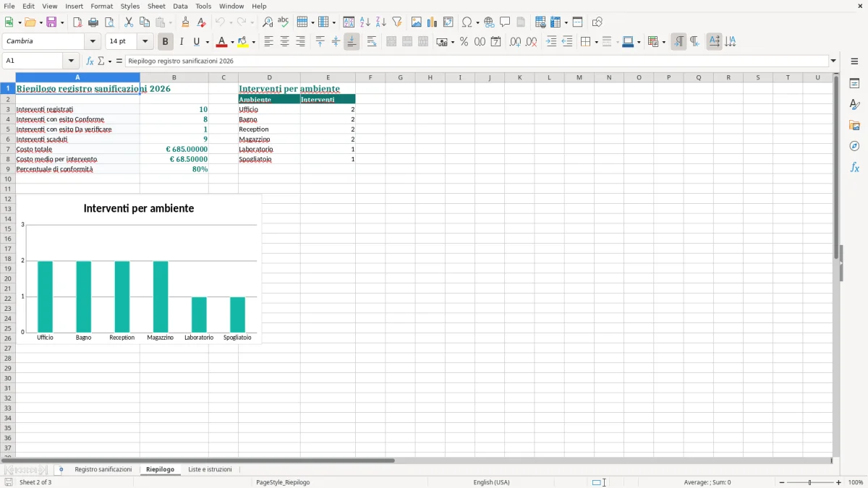
Task: Increase the indent
Action: [551, 42]
